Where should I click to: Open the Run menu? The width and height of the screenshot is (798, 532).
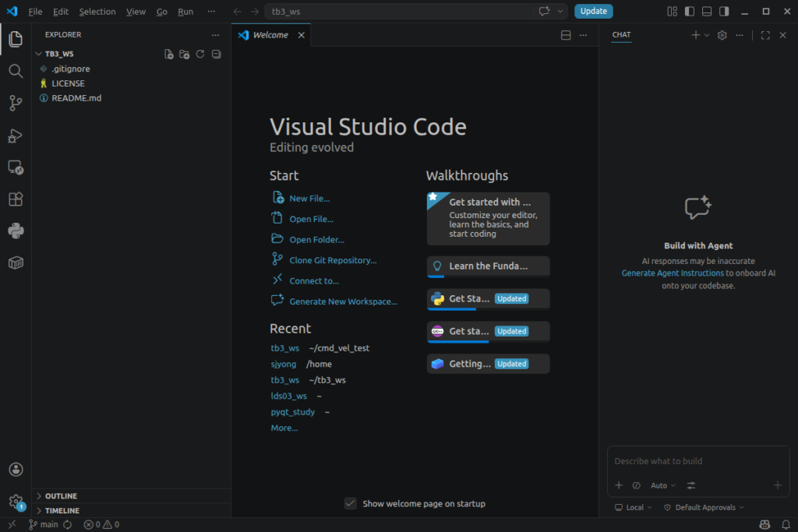tap(185, 12)
